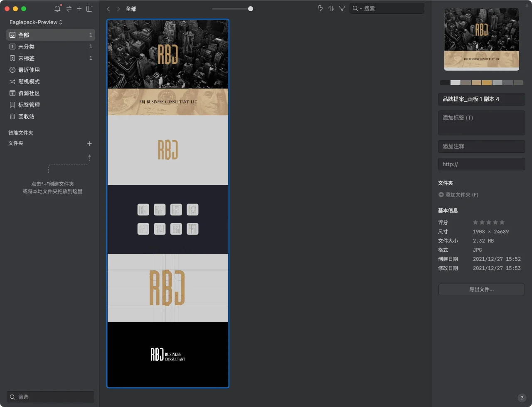Click the 智能文件夹 heading
The width and height of the screenshot is (532, 407).
click(21, 133)
